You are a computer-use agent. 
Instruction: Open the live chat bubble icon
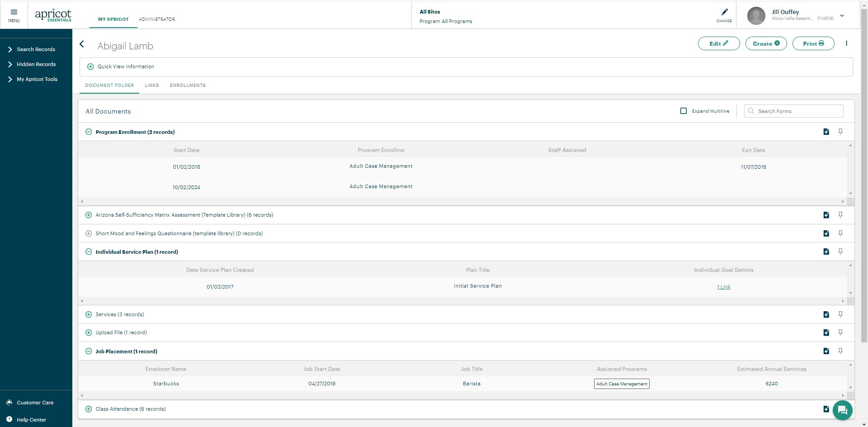coord(842,410)
